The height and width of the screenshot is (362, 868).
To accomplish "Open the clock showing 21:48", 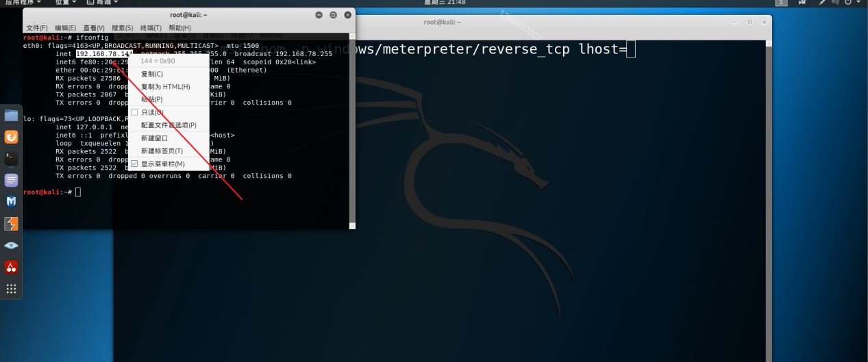I will pos(445,3).
